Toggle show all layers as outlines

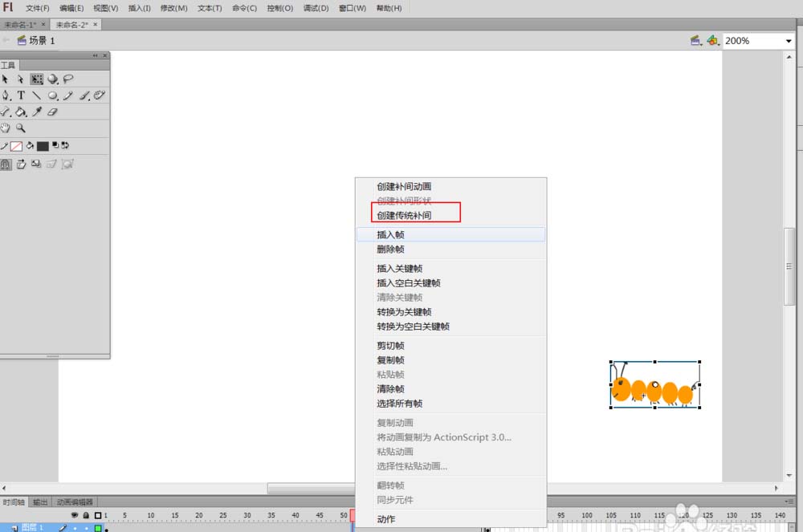point(98,515)
